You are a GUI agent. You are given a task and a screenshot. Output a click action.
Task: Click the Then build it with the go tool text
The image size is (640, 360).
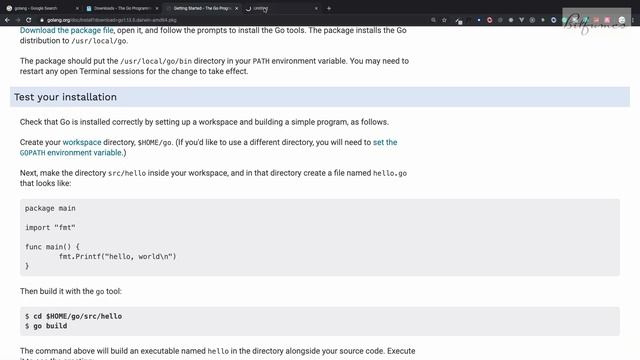(x=71, y=291)
